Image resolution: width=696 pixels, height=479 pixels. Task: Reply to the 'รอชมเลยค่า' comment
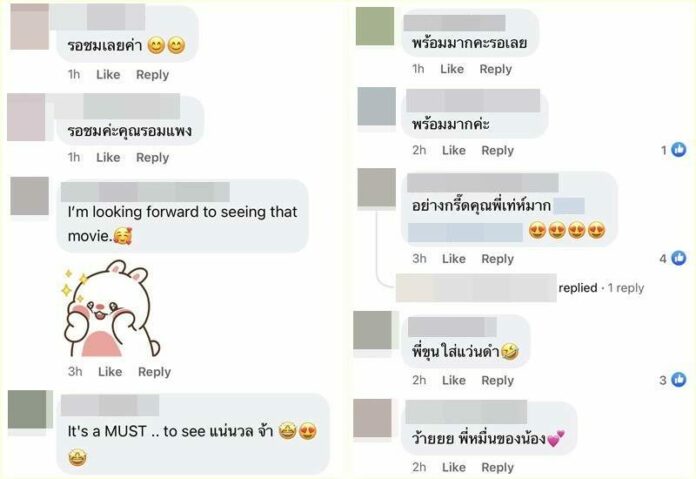tap(152, 75)
